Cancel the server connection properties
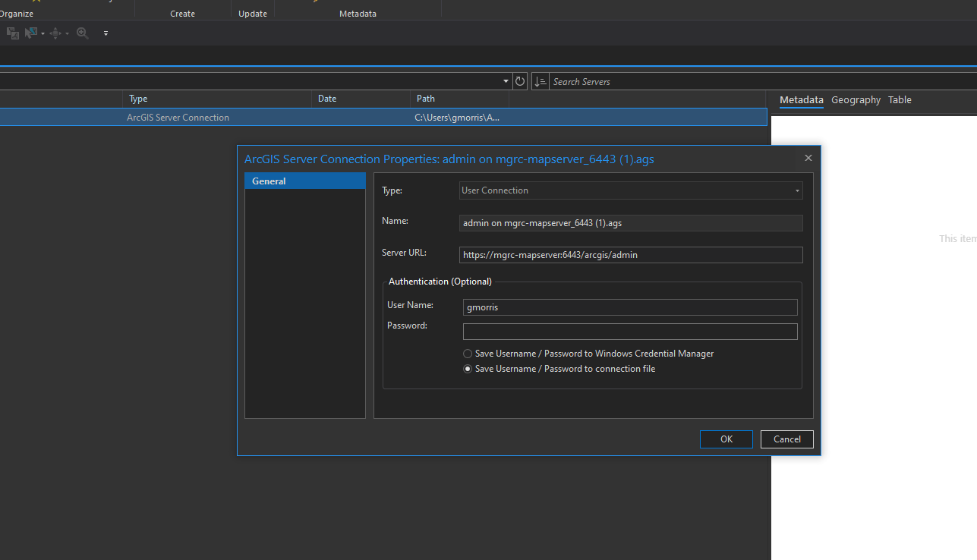The height and width of the screenshot is (560, 977). pyautogui.click(x=786, y=439)
